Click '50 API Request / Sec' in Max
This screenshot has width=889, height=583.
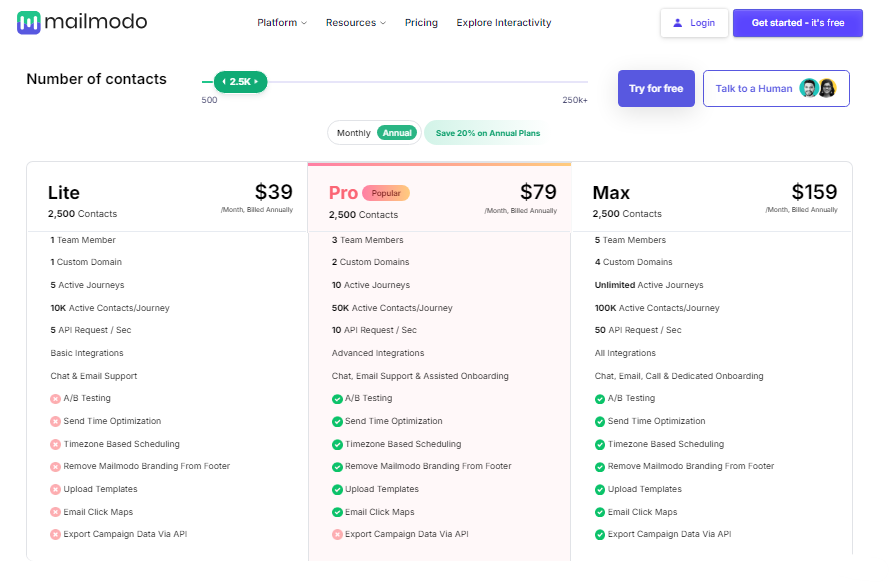[638, 330]
